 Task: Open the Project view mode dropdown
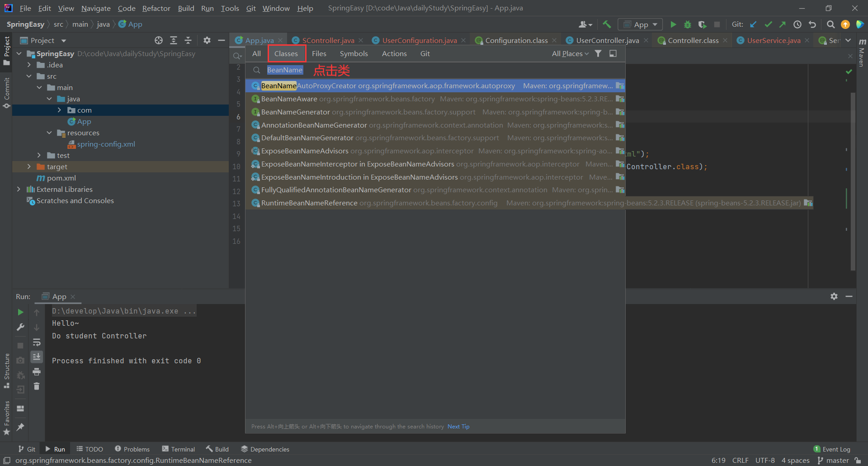click(x=64, y=41)
